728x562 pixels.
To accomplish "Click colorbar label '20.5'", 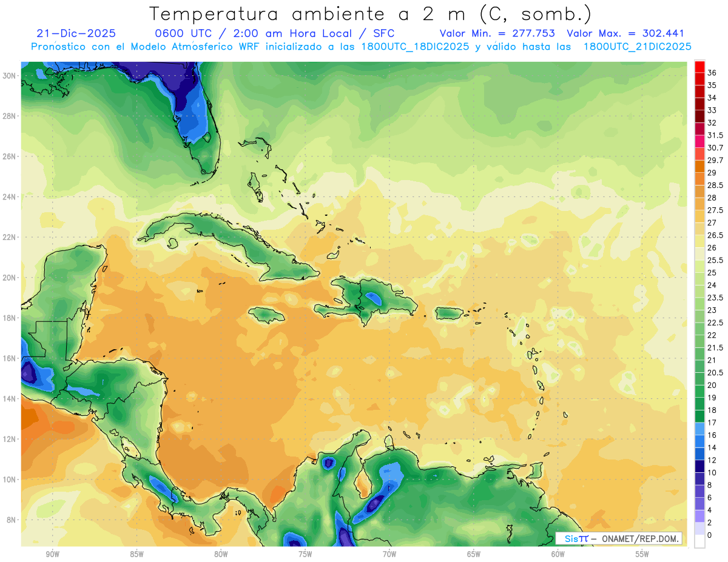I will [715, 372].
